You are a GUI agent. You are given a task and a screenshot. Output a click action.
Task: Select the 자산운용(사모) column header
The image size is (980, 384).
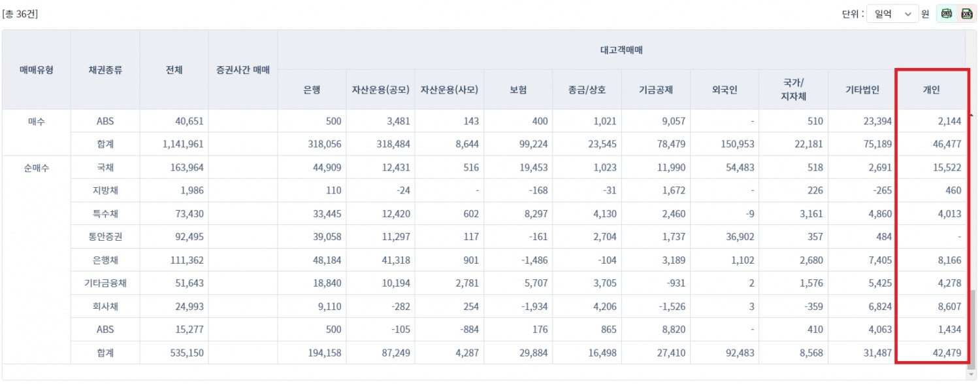click(449, 90)
